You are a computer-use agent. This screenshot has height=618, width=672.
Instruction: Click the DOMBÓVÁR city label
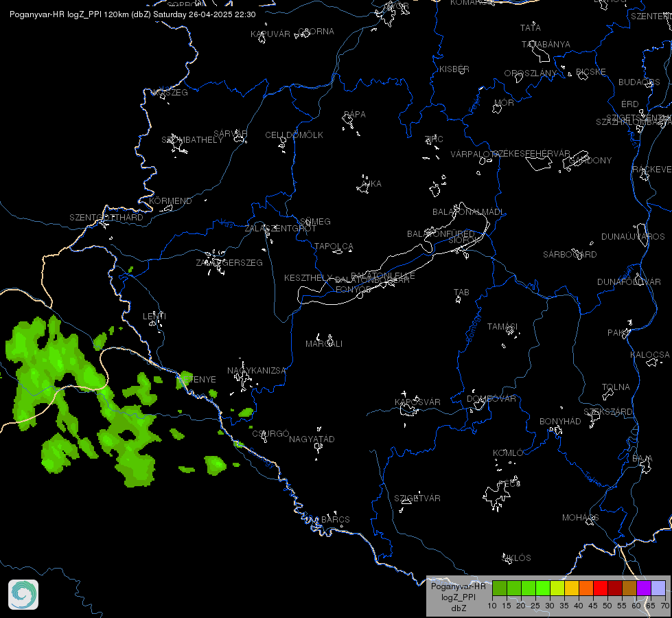(x=491, y=399)
